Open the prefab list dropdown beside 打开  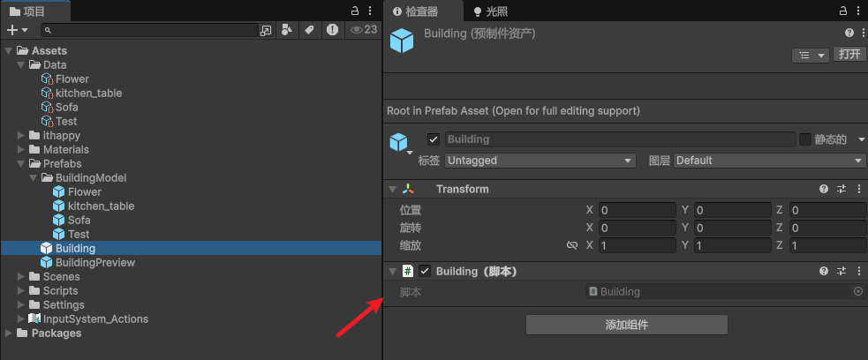(x=811, y=56)
